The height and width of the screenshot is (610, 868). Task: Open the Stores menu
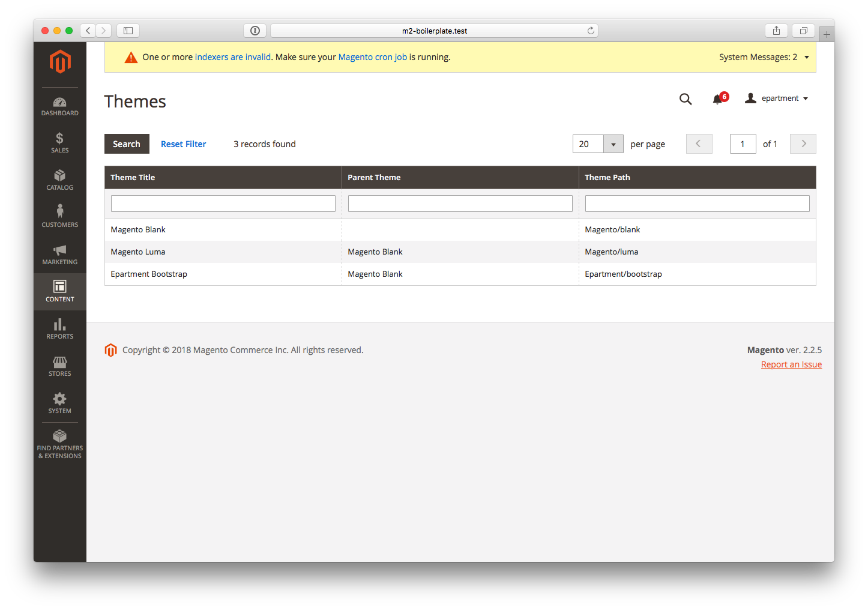(60, 366)
